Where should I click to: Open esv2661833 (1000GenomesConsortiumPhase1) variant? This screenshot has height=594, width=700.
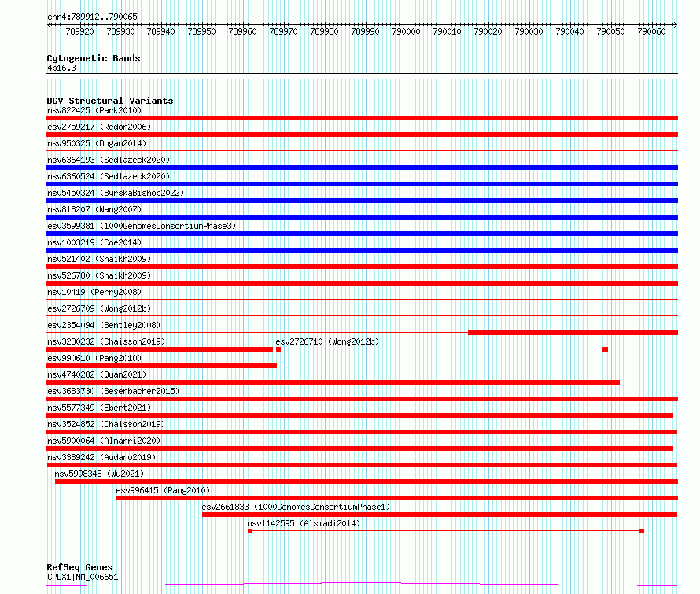click(x=296, y=507)
